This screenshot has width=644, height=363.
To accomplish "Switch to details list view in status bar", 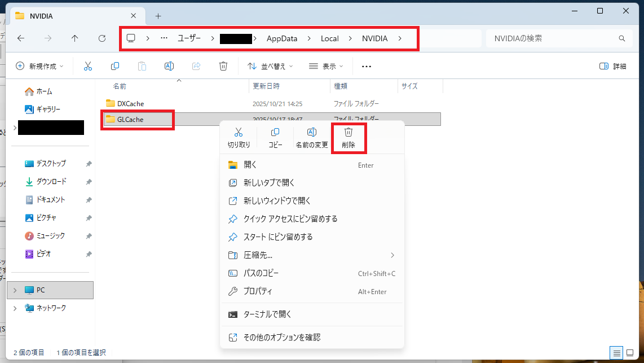I will coord(616,353).
